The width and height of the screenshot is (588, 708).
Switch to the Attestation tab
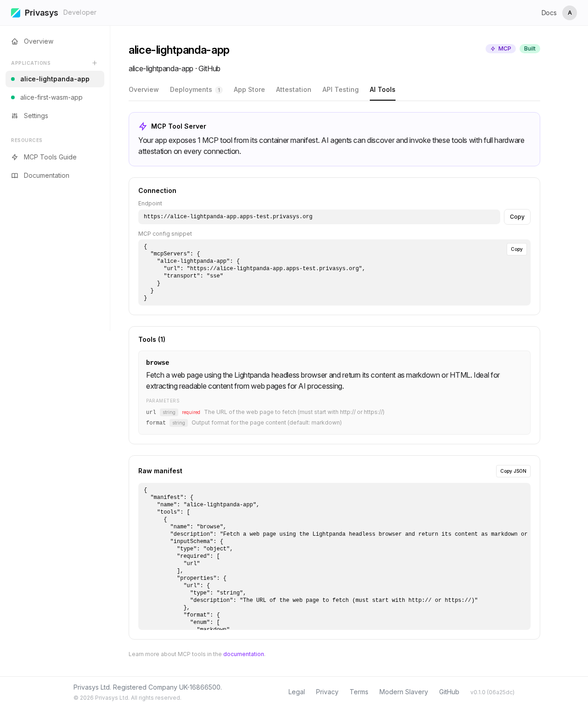(x=294, y=90)
